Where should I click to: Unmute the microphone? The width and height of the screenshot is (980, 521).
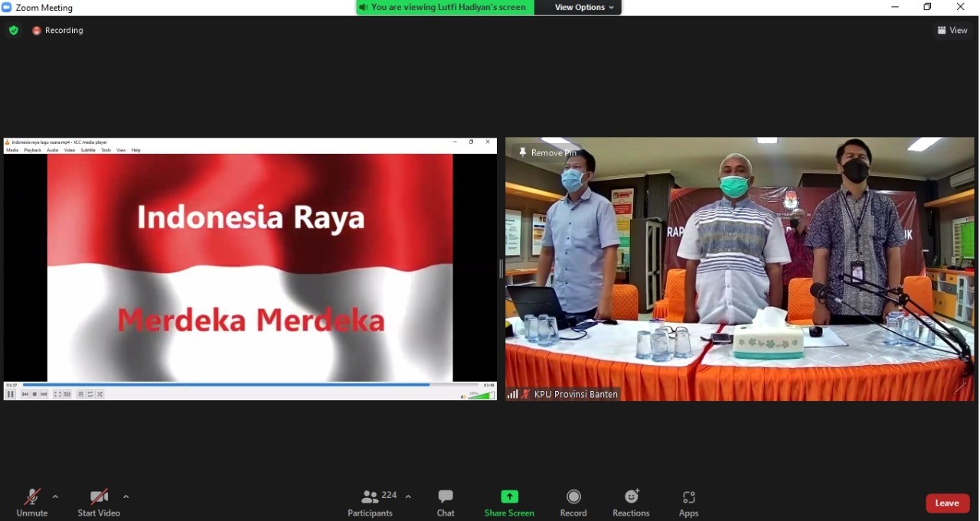31,502
